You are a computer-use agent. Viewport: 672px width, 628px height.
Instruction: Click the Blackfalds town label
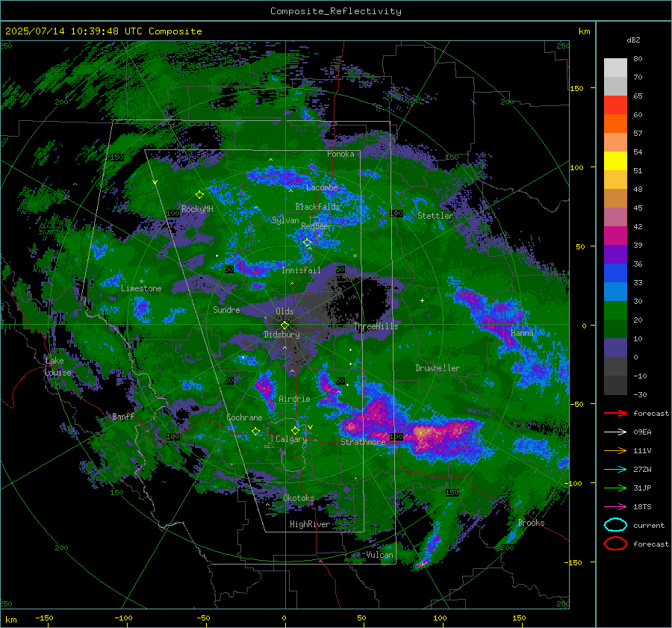317,207
